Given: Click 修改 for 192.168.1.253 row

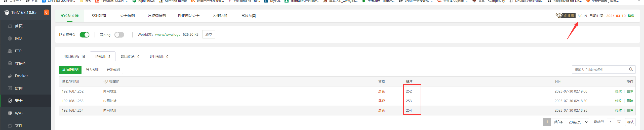Looking at the screenshot, I should [618, 101].
